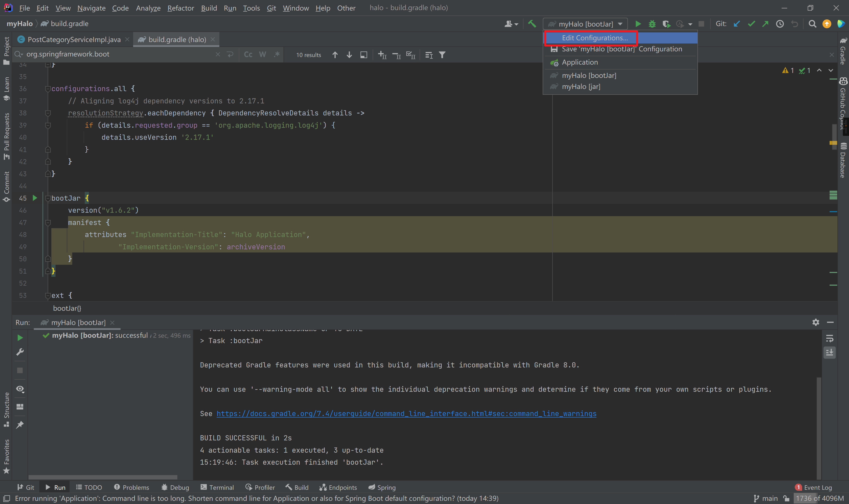
Task: Open the Project side tool window
Action: tap(6, 50)
